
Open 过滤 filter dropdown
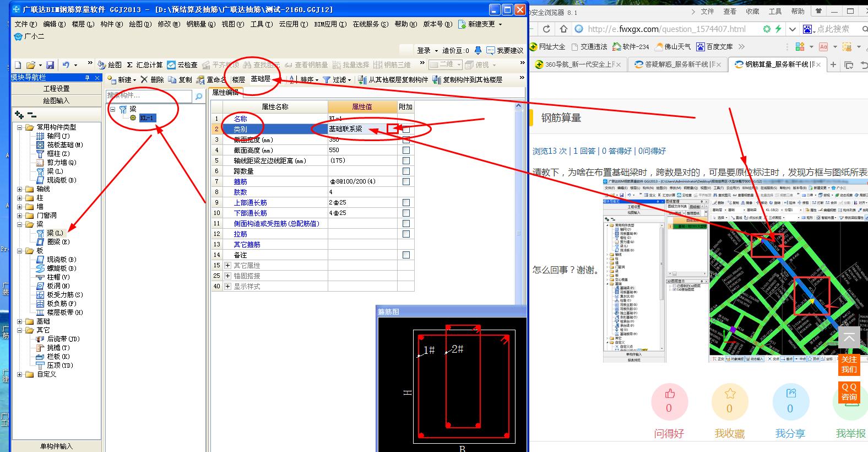click(x=337, y=80)
